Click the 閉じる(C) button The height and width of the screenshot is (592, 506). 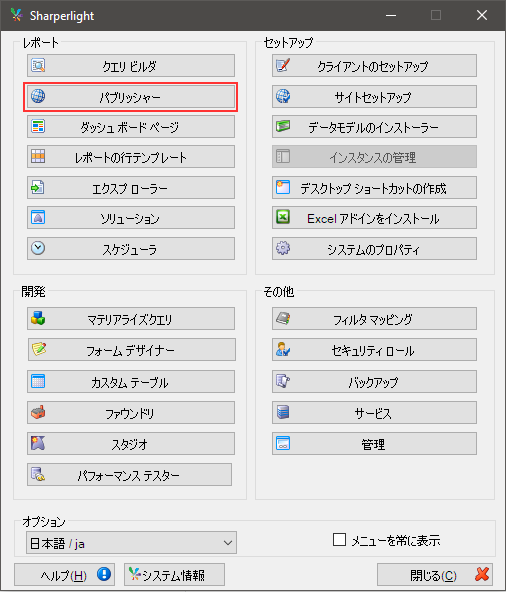tap(435, 575)
